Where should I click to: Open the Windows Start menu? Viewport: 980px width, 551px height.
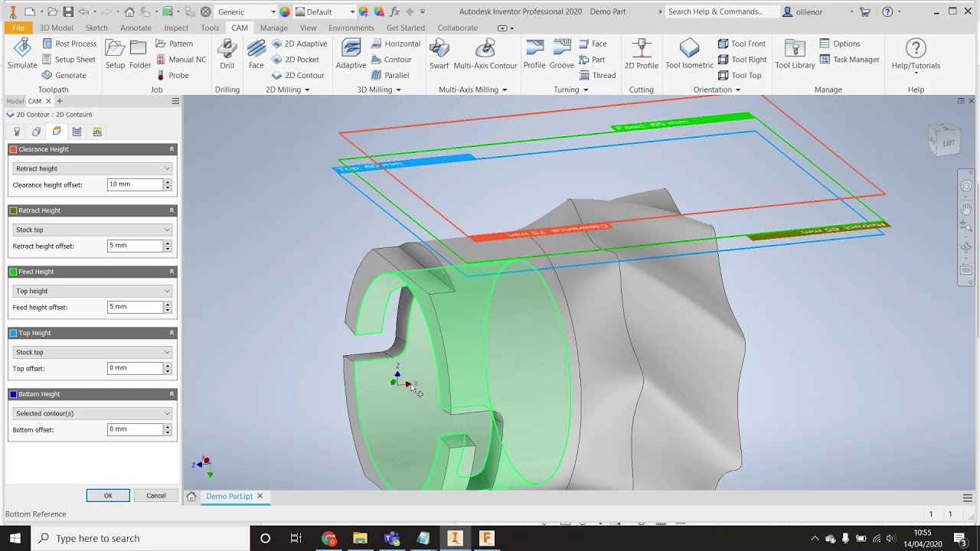point(15,538)
